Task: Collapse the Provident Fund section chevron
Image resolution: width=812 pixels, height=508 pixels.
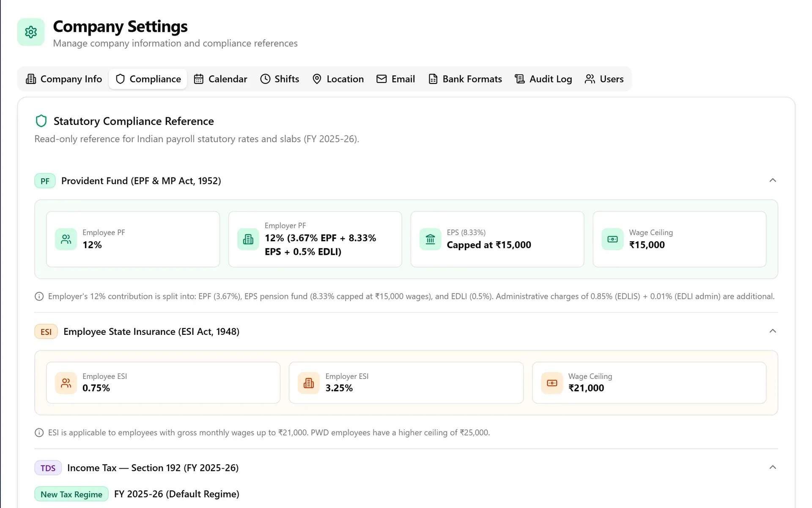Action: tap(773, 180)
